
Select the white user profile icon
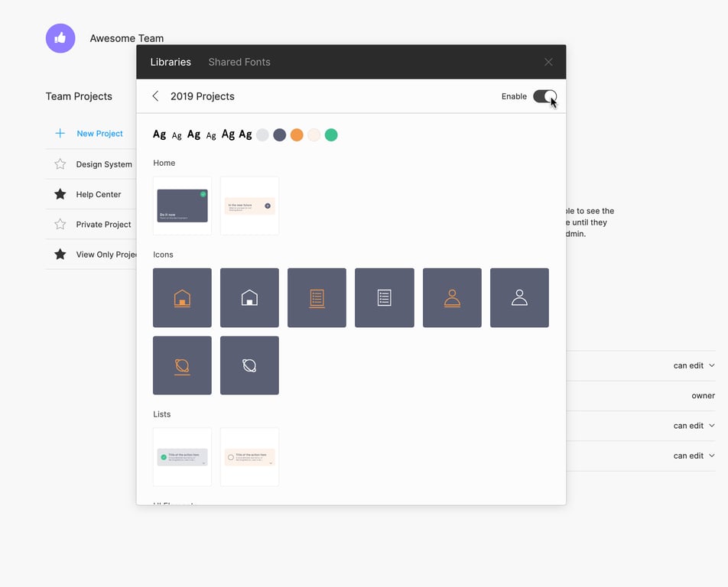point(519,298)
